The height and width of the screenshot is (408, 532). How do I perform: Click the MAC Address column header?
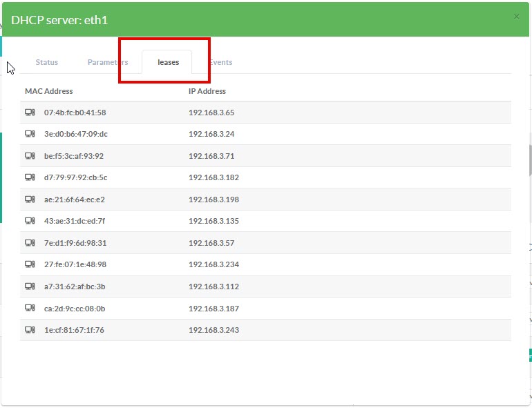point(49,91)
